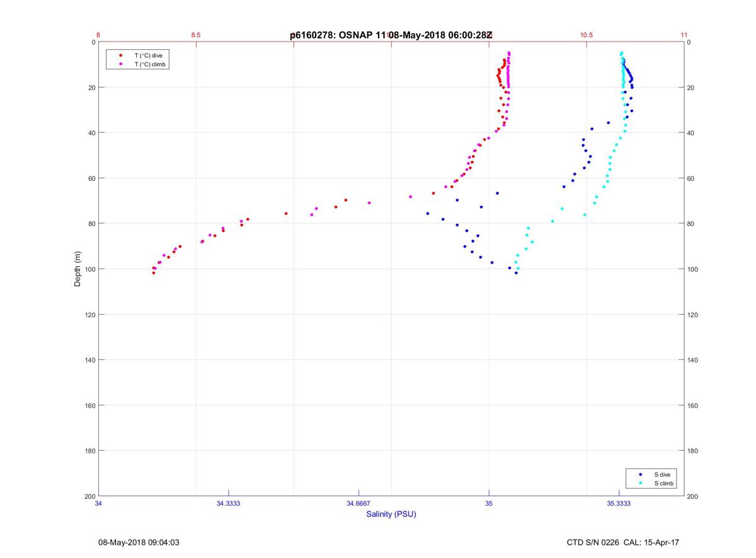756x558 pixels.
Task: Click the 'Salinity (PSU)' x-axis label
Action: tap(391, 514)
